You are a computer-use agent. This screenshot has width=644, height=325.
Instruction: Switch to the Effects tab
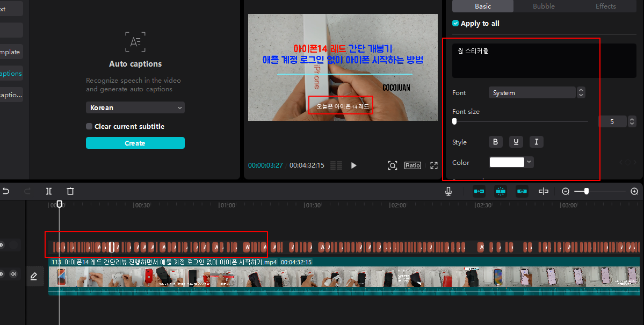[x=605, y=6]
